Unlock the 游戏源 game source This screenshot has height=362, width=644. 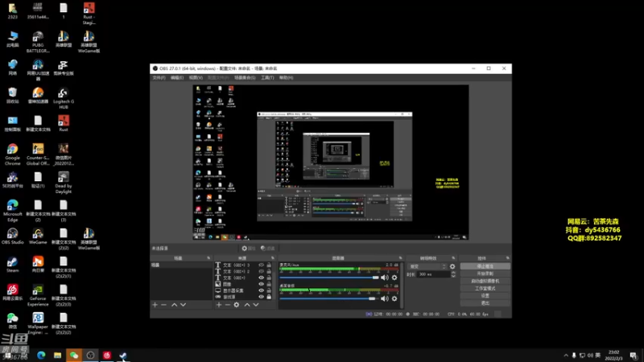pos(269,297)
